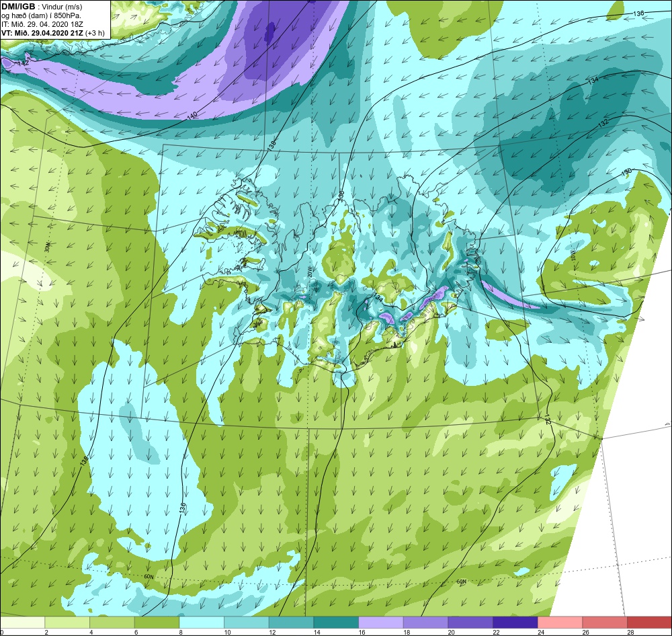Click the legend value '20'
The height and width of the screenshot is (636, 672).
click(x=452, y=632)
